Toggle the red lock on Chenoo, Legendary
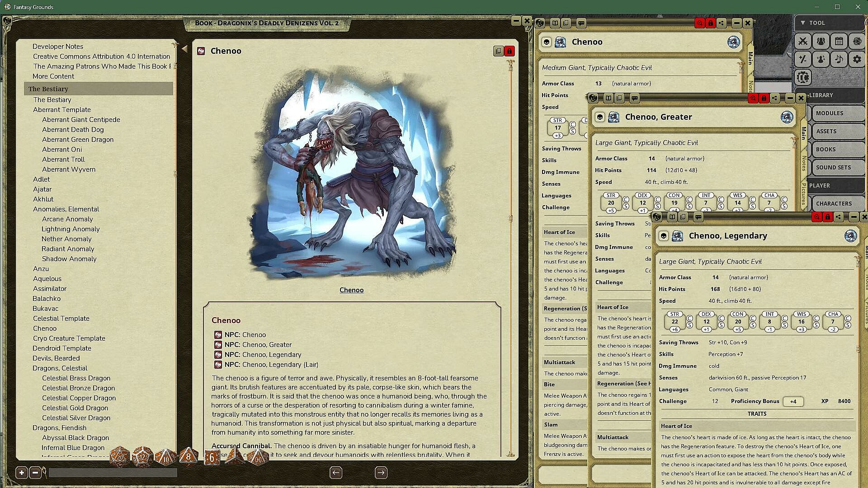The width and height of the screenshot is (868, 488). click(827, 217)
